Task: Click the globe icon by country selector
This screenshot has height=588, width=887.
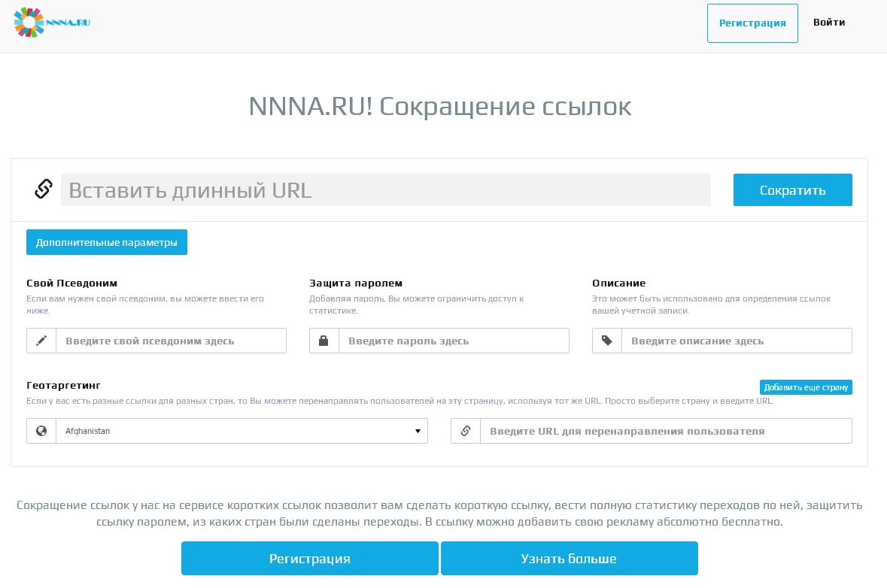Action: click(41, 431)
